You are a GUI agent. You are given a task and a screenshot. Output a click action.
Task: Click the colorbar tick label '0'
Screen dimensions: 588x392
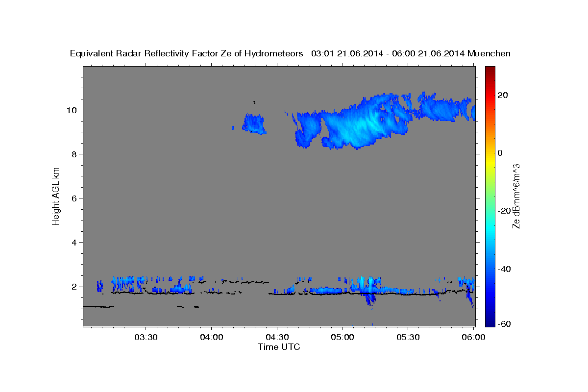[x=500, y=153]
